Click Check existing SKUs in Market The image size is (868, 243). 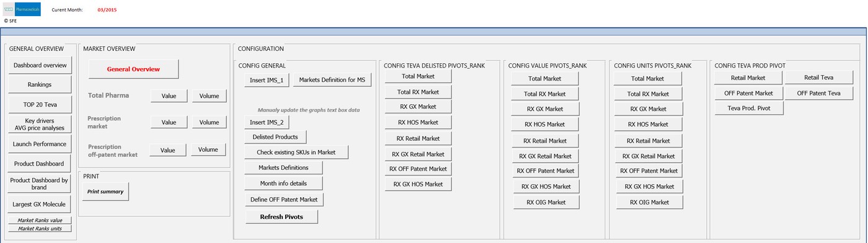pos(296,152)
